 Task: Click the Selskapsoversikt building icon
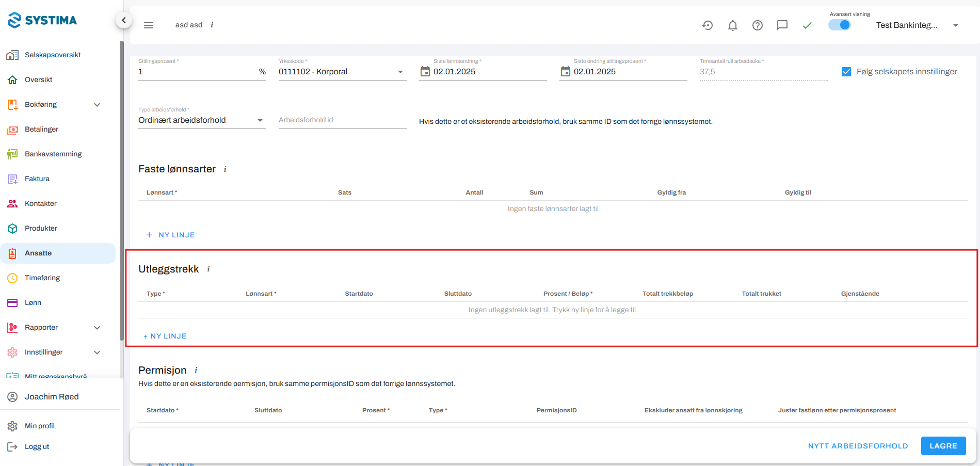(12, 55)
